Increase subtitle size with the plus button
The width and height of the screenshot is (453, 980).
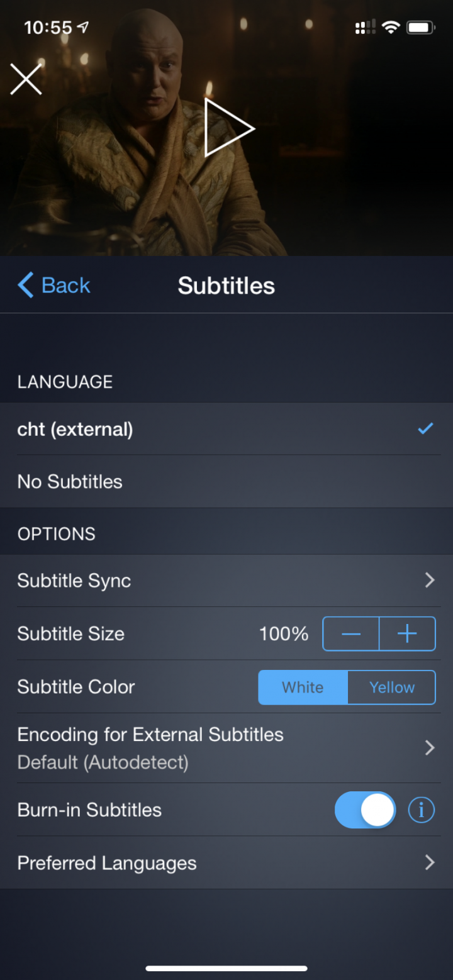pos(408,634)
